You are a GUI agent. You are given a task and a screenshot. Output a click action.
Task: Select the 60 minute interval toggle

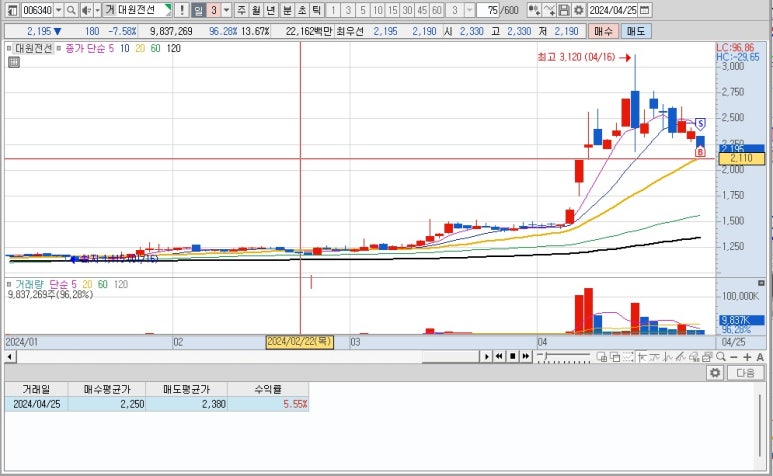coord(437,10)
